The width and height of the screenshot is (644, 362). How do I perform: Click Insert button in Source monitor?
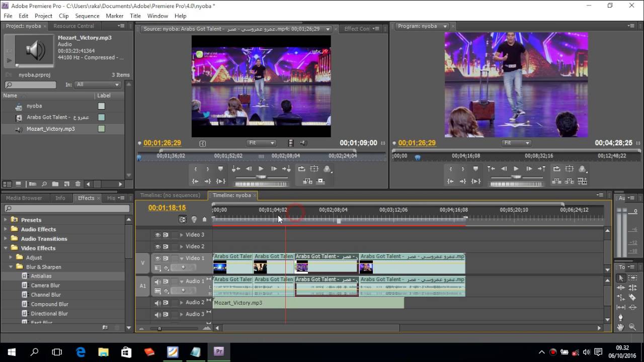click(307, 181)
